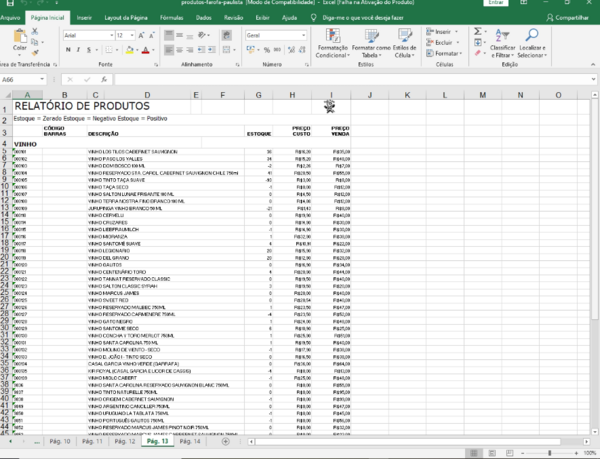
Task: Switch to the Revisão tab
Action: tap(233, 18)
